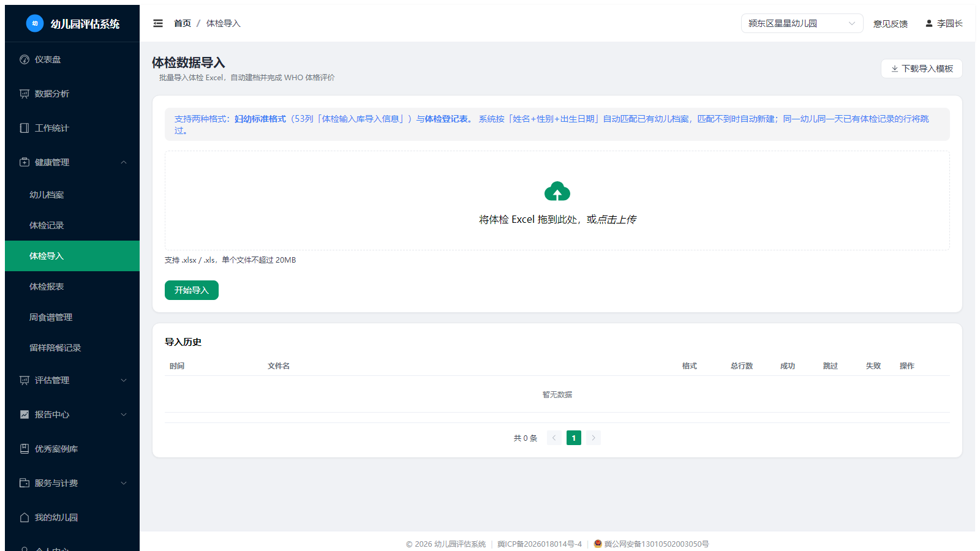
Task: Click the 文件名 column header
Action: click(x=279, y=365)
